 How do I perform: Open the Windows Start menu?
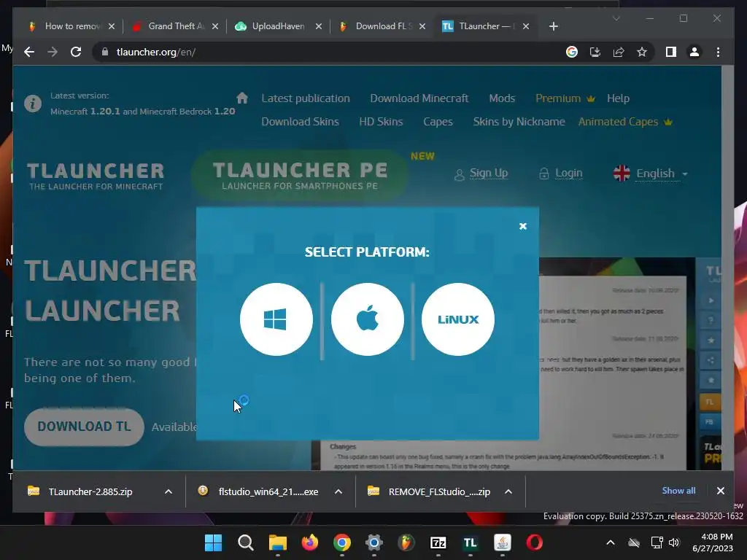(x=214, y=542)
